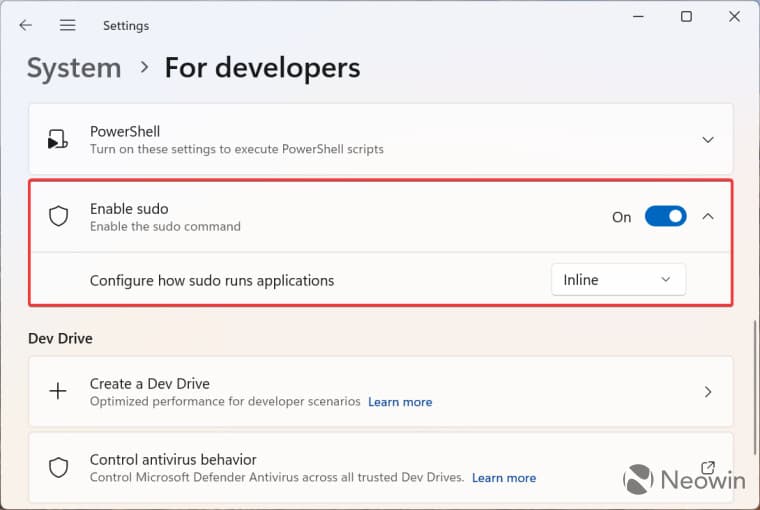Viewport: 760px width, 510px height.
Task: Click 'Configure how sudo runs applications' label
Action: [212, 281]
